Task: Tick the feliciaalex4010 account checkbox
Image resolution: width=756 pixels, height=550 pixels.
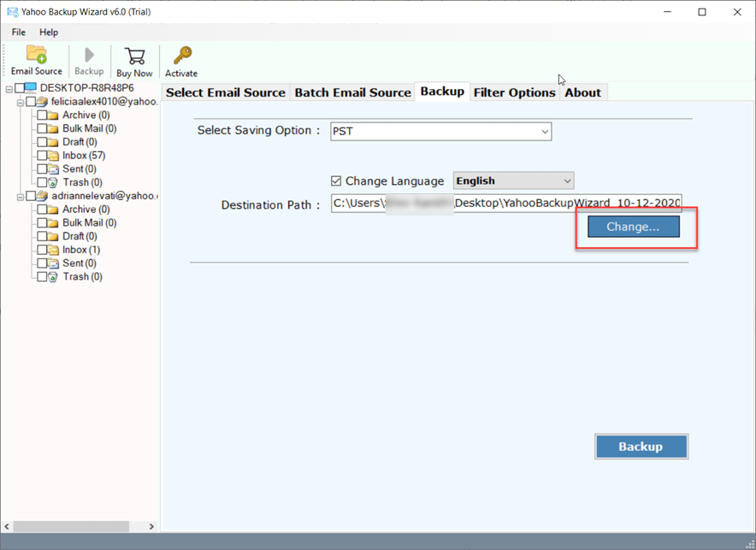Action: pyautogui.click(x=31, y=101)
